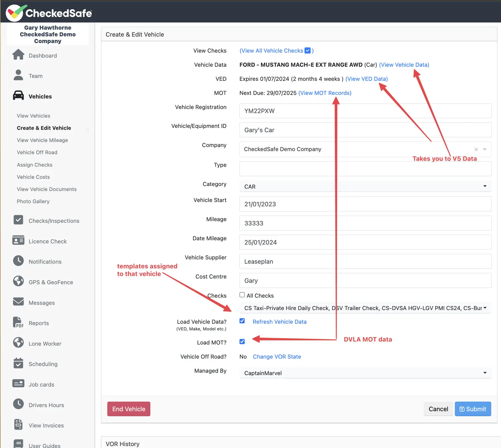Go to Vehicle Off Road page
The height and width of the screenshot is (448, 501).
click(37, 152)
